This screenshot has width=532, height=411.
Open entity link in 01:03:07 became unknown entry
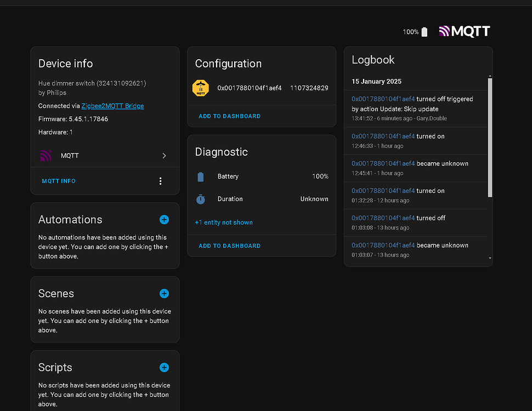[383, 245]
